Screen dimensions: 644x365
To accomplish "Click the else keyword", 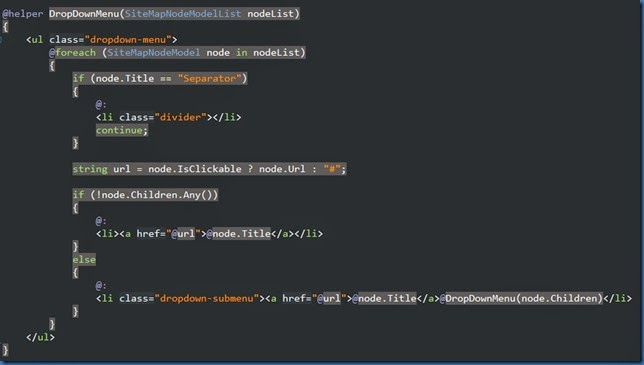I will click(84, 259).
